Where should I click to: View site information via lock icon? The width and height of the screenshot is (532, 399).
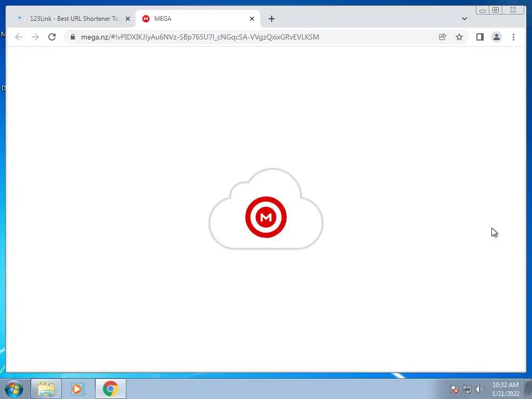click(x=73, y=37)
